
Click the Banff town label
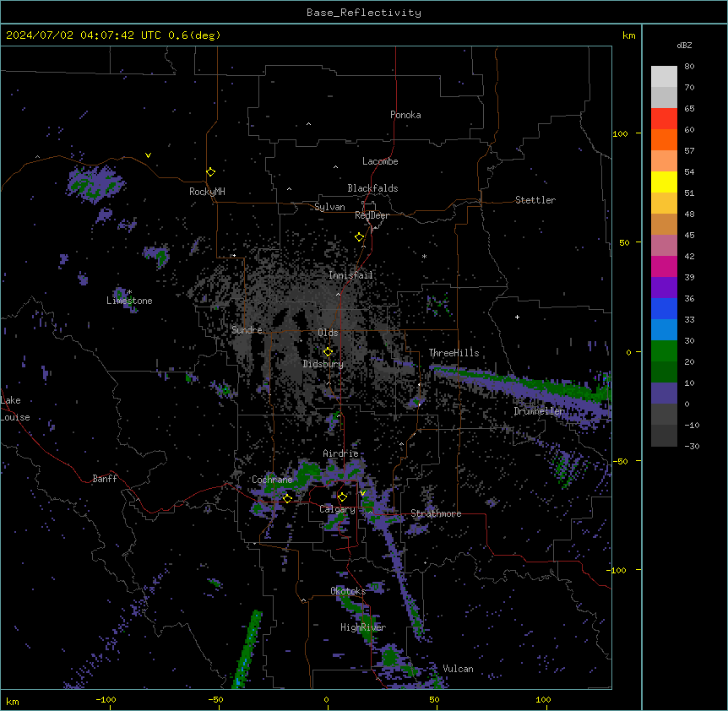(105, 479)
